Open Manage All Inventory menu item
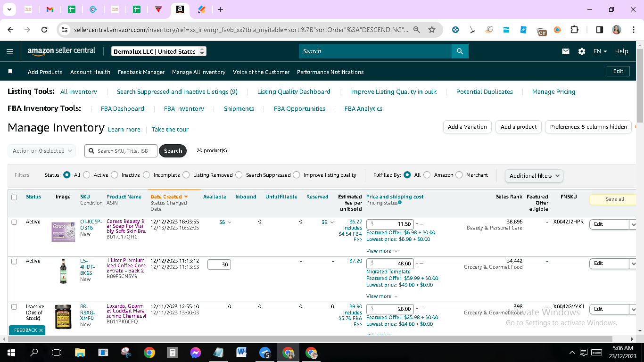The height and width of the screenshot is (362, 644). click(x=198, y=72)
